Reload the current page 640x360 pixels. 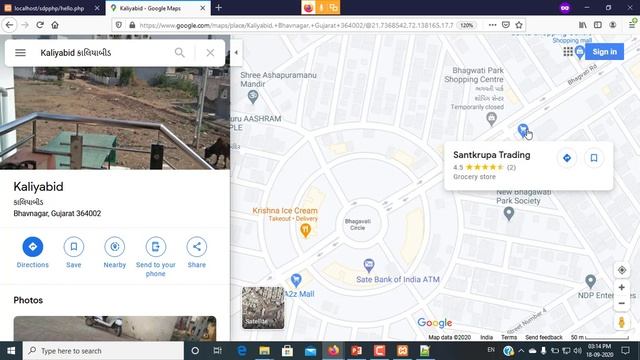pos(40,25)
